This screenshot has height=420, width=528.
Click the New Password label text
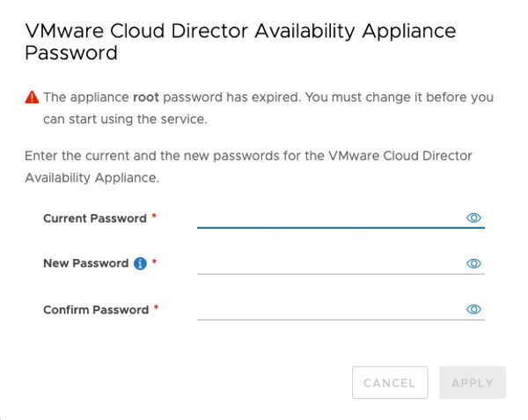[85, 263]
